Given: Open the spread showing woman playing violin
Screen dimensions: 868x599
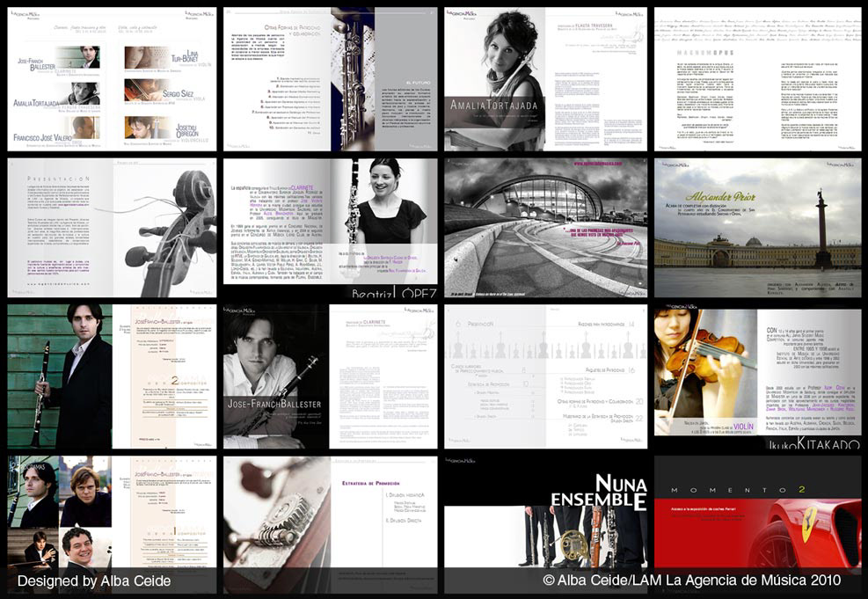Looking at the screenshot, I should tap(758, 376).
